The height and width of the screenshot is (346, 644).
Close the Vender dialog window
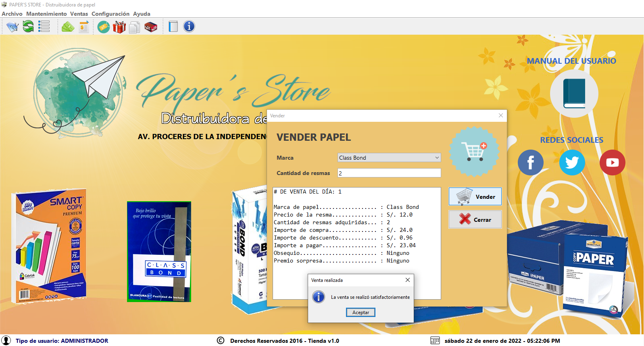[x=500, y=115]
